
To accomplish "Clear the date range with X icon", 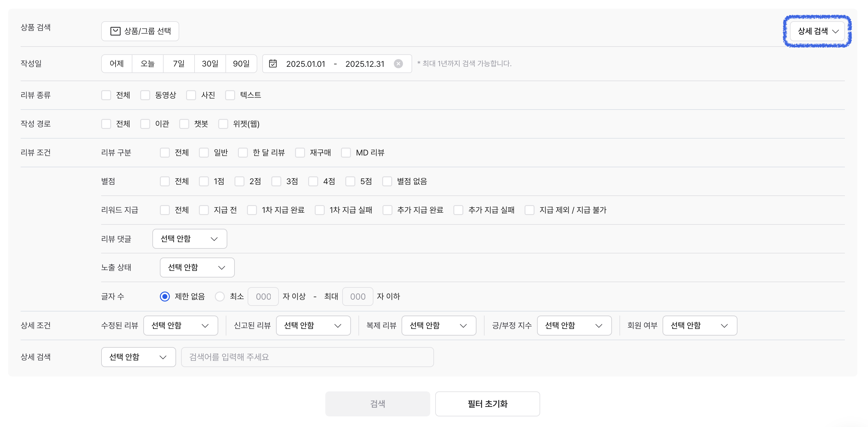I will point(398,64).
